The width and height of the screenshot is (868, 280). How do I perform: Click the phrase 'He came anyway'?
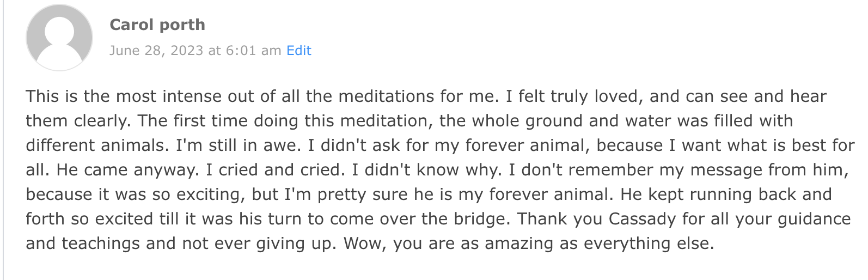point(128,170)
